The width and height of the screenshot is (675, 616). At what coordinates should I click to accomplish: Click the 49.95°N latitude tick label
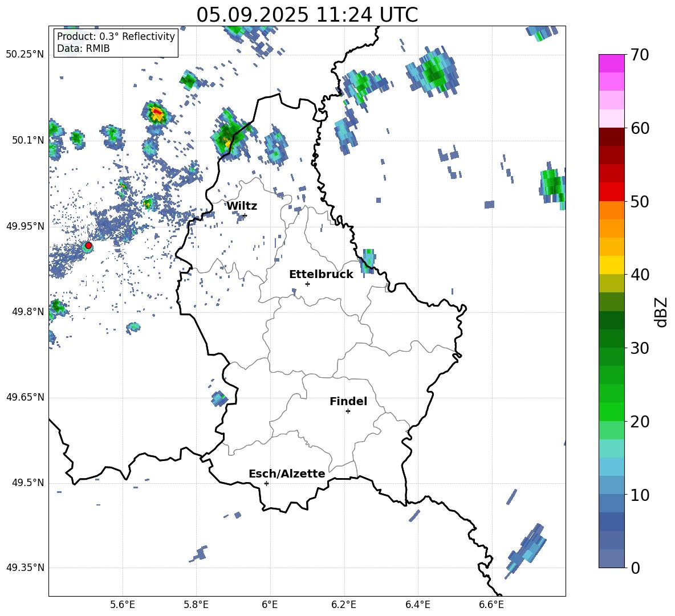pyautogui.click(x=25, y=226)
